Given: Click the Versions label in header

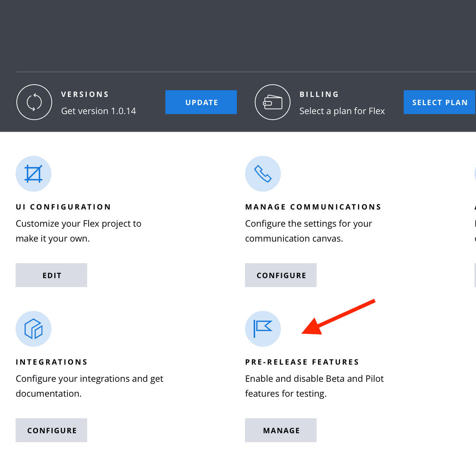Looking at the screenshot, I should click(x=85, y=94).
